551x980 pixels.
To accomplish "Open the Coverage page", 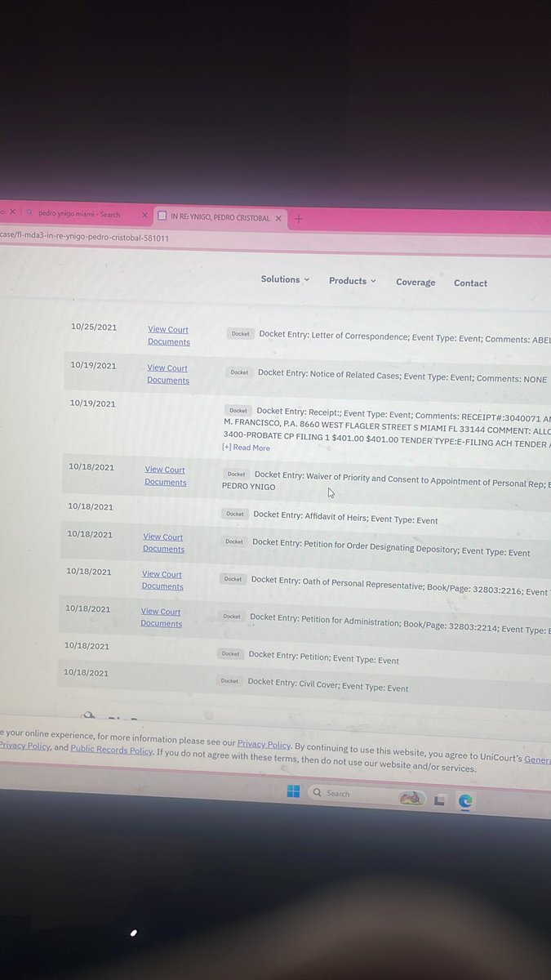I will point(415,283).
